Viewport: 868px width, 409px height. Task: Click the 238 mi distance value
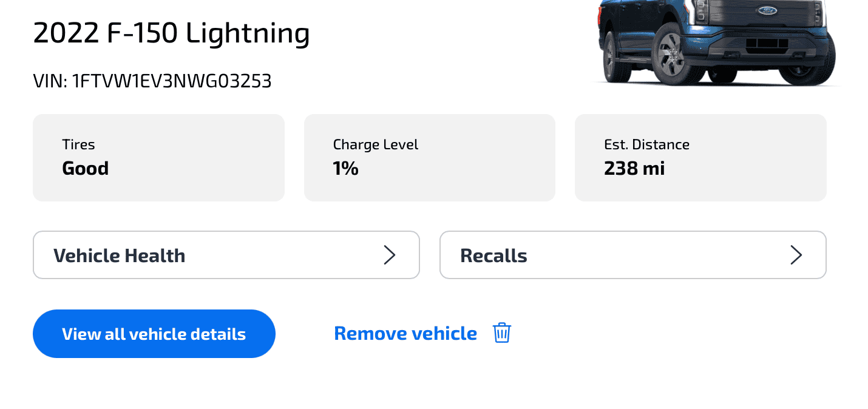click(x=634, y=168)
